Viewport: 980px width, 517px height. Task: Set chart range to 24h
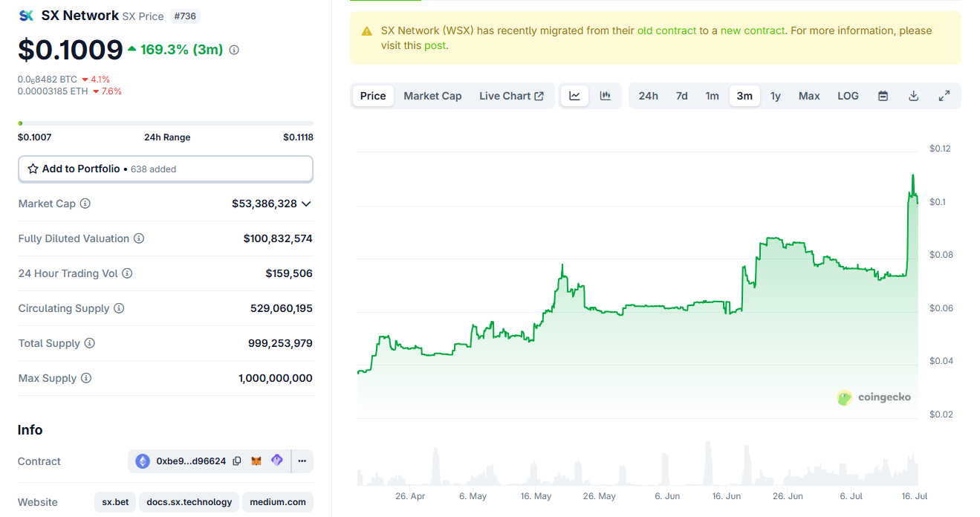click(x=648, y=96)
